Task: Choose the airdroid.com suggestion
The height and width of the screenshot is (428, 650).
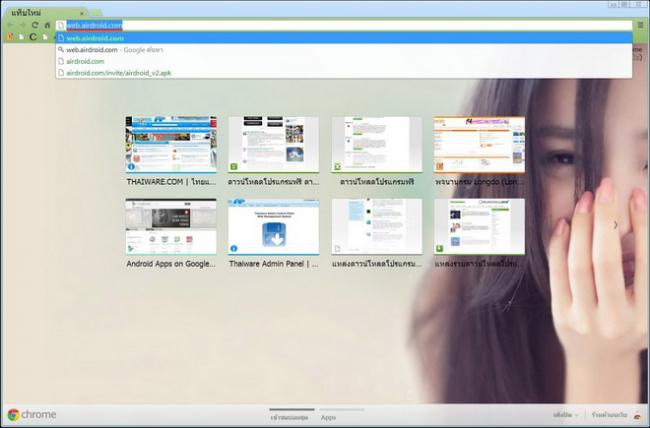Action: tap(344, 61)
